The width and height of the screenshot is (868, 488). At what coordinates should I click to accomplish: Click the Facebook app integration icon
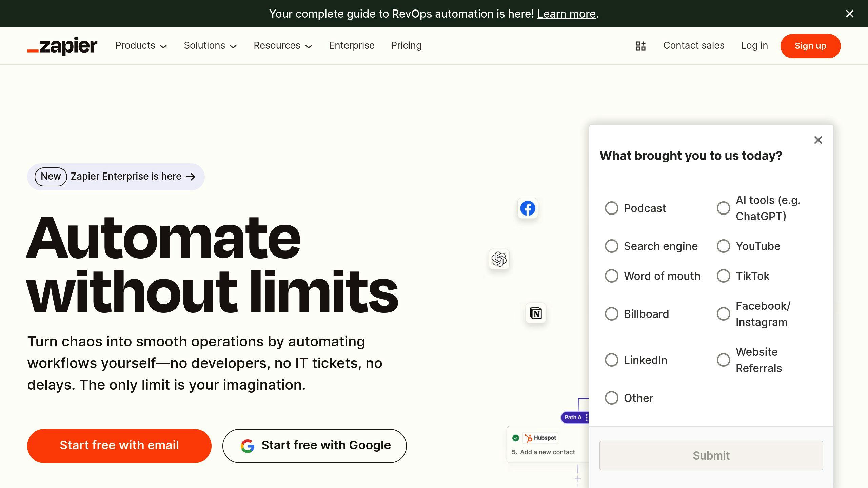click(x=527, y=208)
